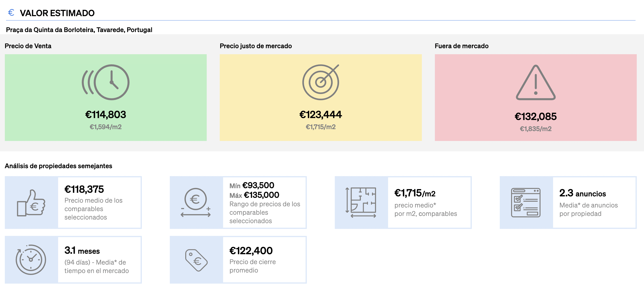The image size is (644, 293).
Task: Click the €1,594/m2 value
Action: (105, 127)
